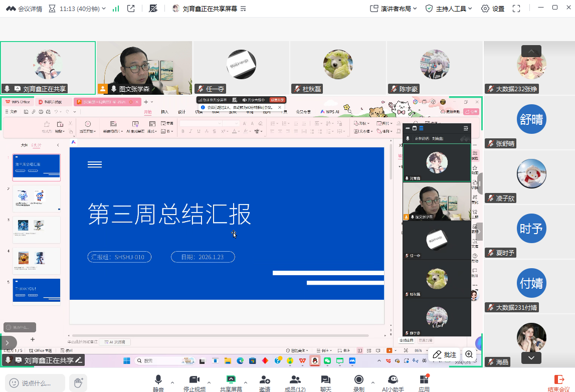Expand the 演讲者布局 layout dropdown
The image size is (575, 392).
coord(394,9)
